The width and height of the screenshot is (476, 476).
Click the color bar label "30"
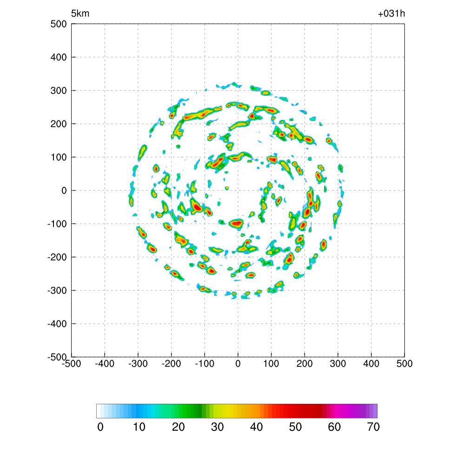[218, 427]
